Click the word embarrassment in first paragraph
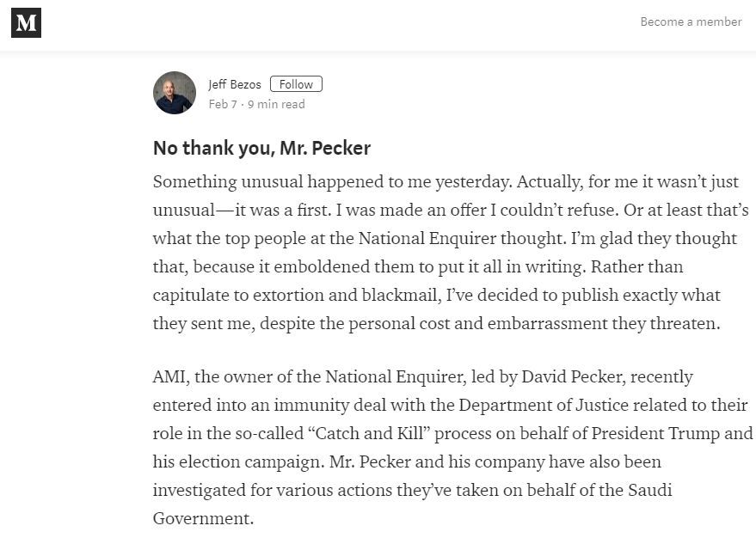This screenshot has height=544, width=756. [547, 323]
